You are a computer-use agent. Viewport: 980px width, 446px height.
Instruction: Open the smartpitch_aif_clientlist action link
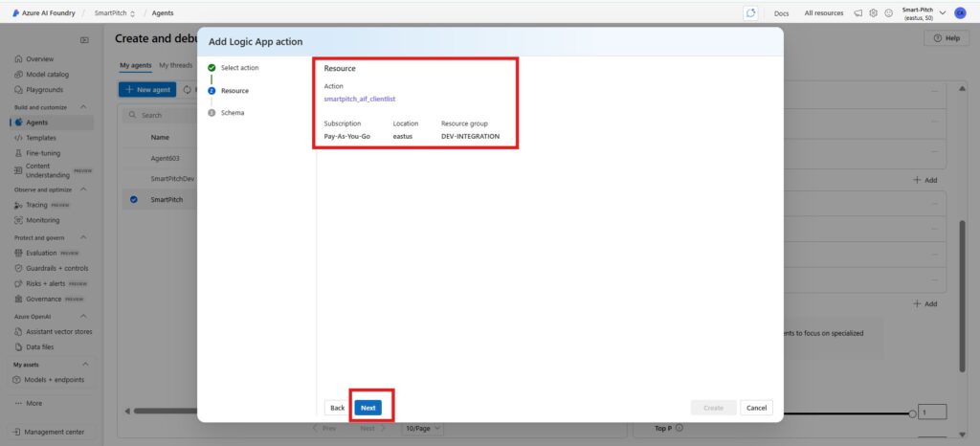point(360,100)
